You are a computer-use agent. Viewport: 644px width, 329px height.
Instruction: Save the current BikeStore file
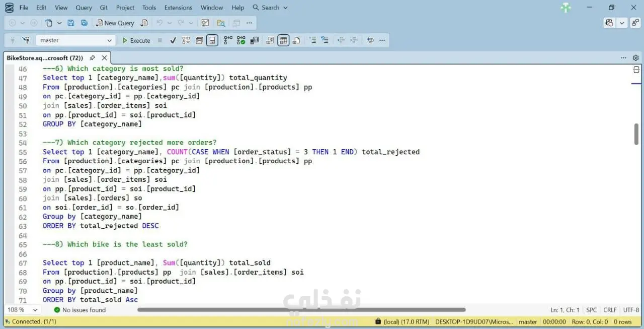(x=71, y=23)
